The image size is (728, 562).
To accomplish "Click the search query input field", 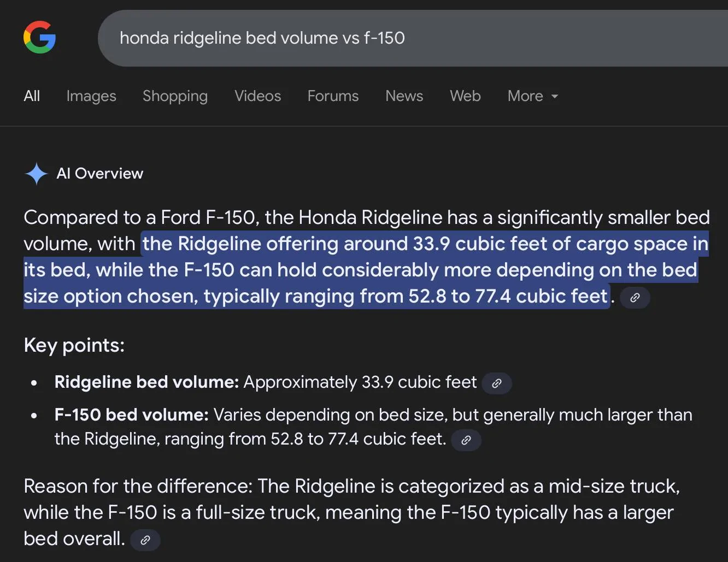I will pos(383,38).
